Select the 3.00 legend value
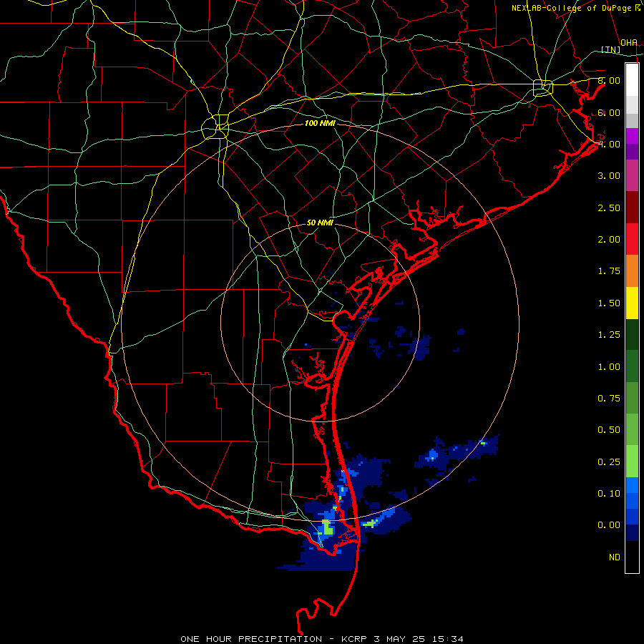The width and height of the screenshot is (644, 644). [x=609, y=176]
